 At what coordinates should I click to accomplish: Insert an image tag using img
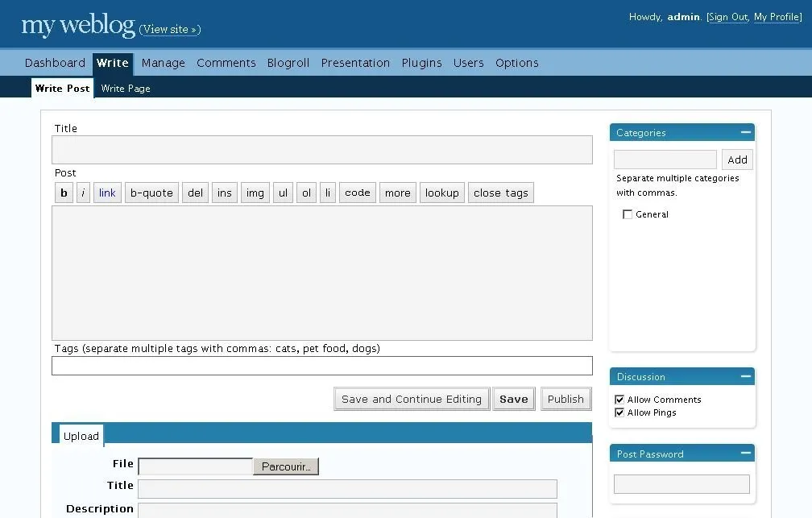pos(255,193)
